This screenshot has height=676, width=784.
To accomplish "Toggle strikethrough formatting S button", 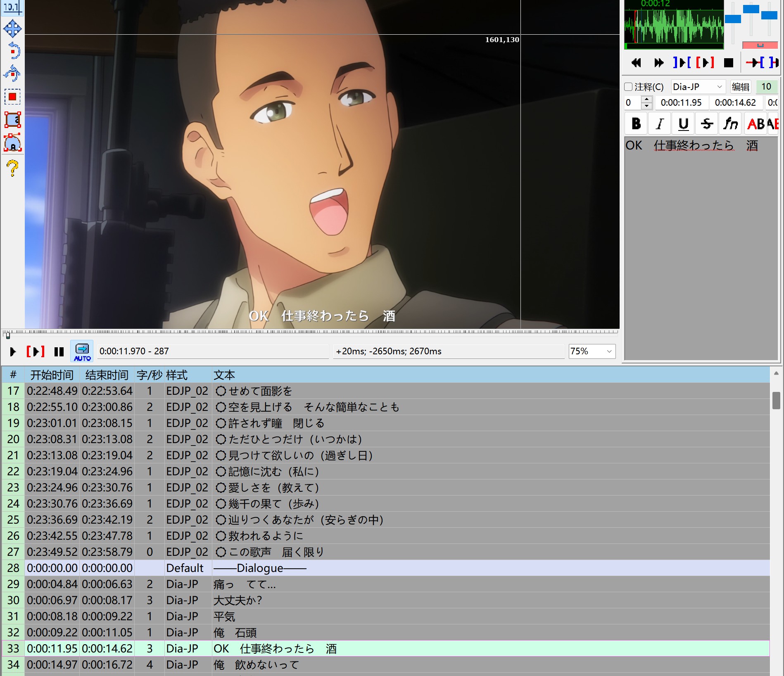I will 707,123.
